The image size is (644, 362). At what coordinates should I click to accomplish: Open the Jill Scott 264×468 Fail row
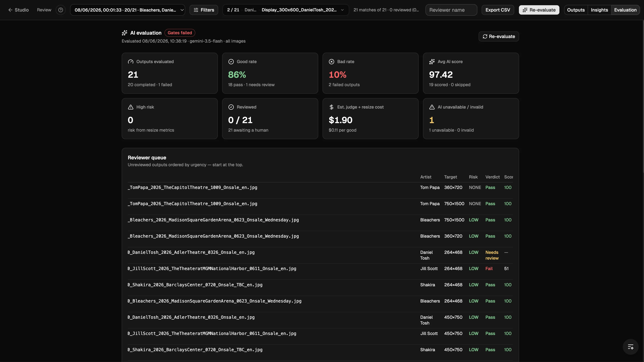(320, 269)
